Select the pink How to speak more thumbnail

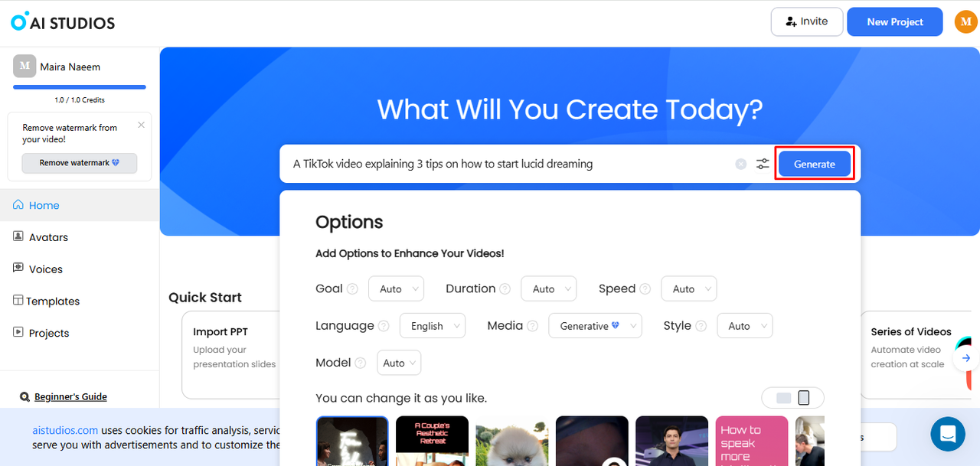click(752, 441)
